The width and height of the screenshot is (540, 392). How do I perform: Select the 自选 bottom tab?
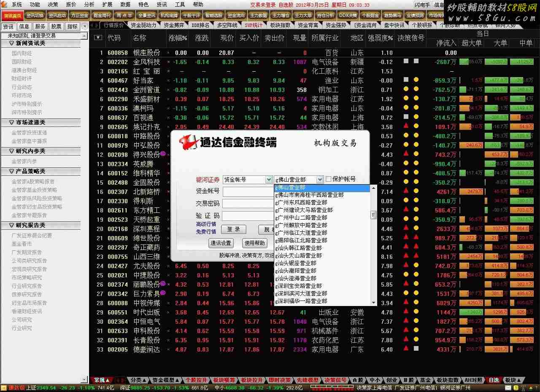(494, 380)
